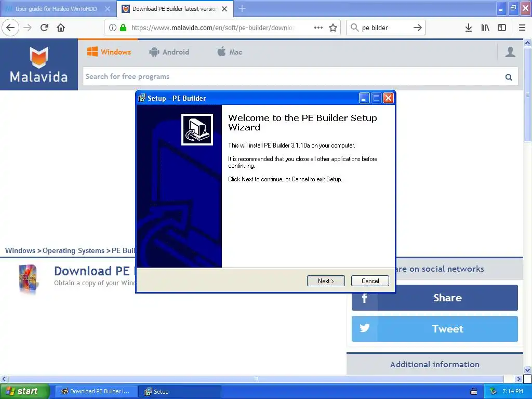
Task: Click the 7:14 PM clock
Action: click(513, 392)
